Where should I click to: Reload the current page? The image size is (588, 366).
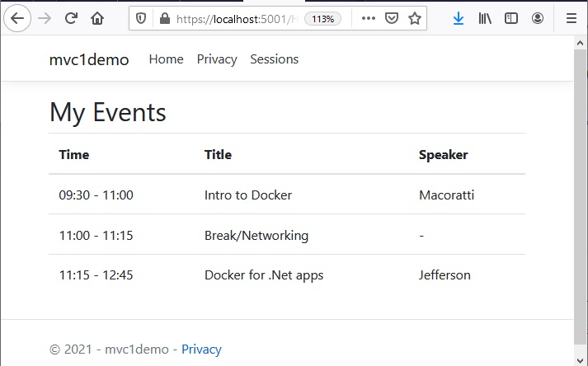tap(71, 18)
